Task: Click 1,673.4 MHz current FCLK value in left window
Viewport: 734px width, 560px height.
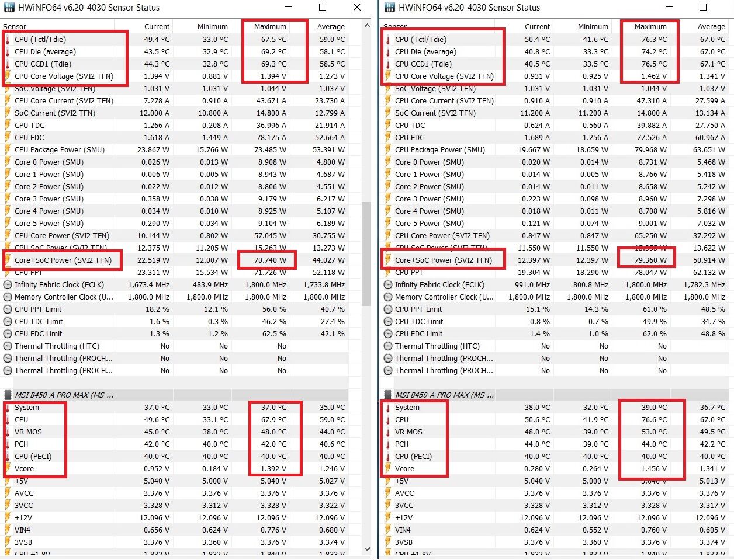Action: (x=149, y=285)
